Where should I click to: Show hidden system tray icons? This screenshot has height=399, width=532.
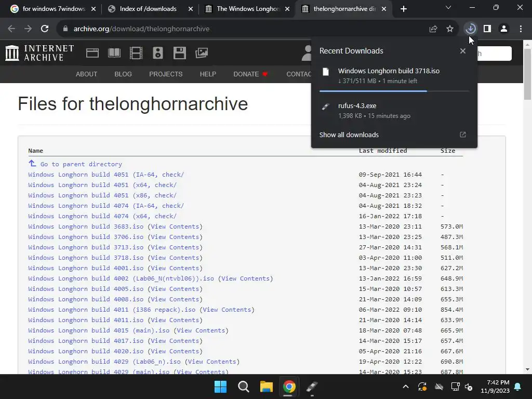405,387
